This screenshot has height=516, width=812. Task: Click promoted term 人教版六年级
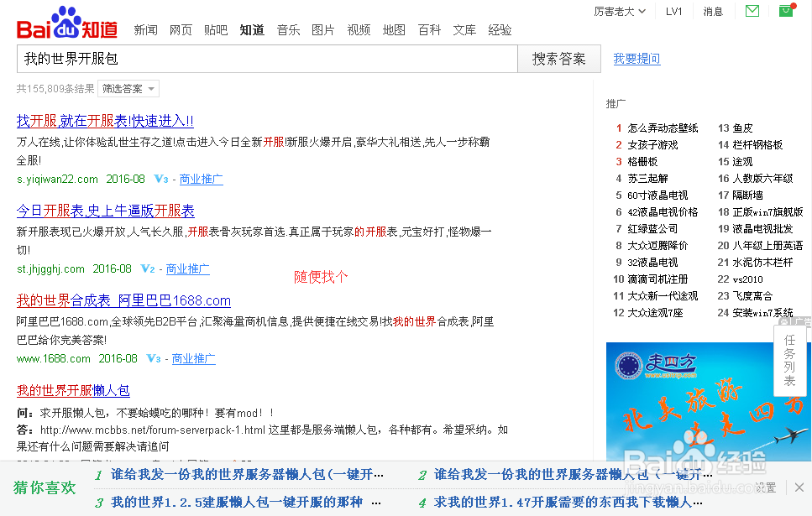tap(762, 179)
